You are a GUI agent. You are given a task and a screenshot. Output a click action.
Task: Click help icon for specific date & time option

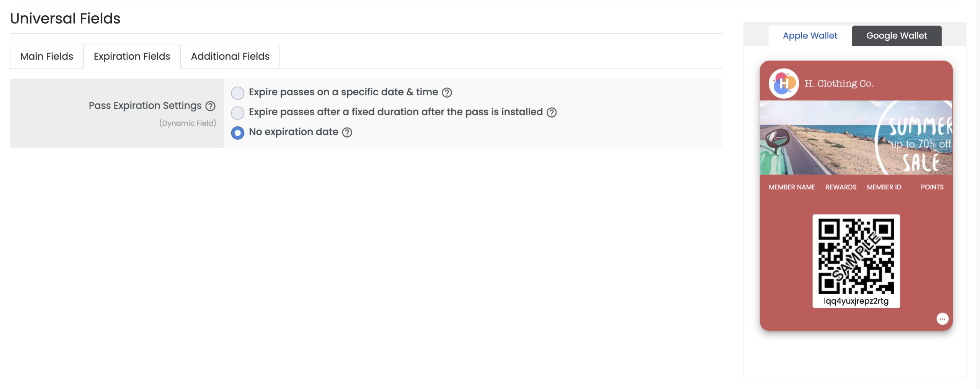click(447, 93)
